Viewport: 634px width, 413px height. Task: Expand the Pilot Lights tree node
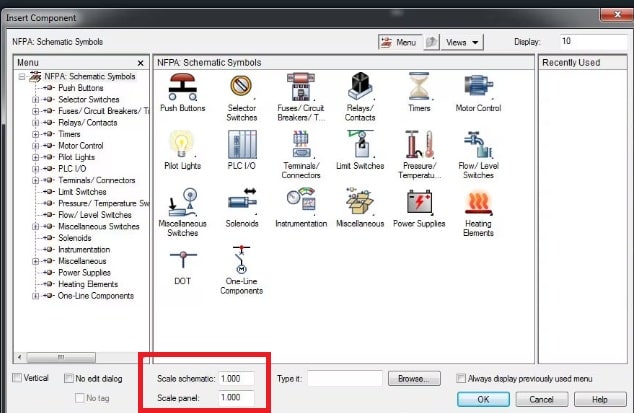point(36,157)
